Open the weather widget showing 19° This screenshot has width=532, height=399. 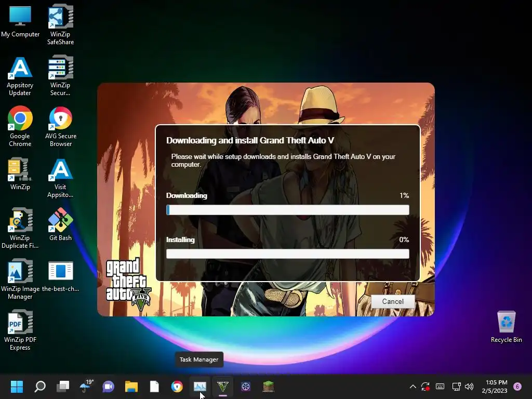(x=86, y=386)
